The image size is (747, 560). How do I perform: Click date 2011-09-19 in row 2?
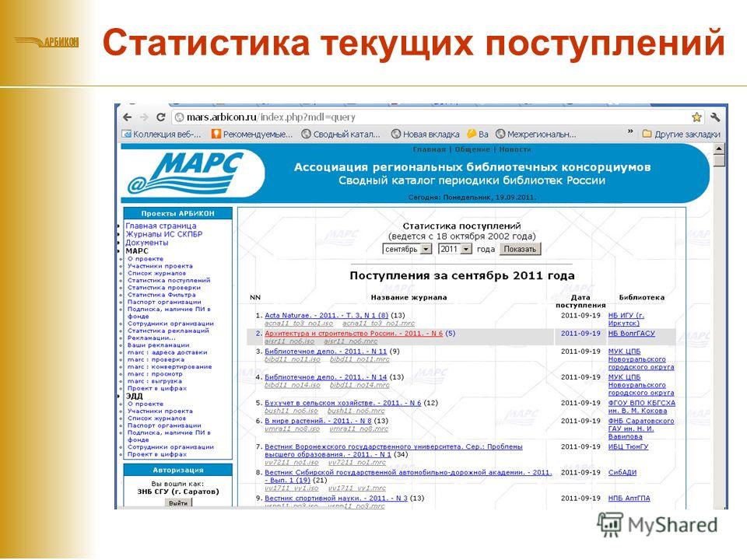tap(580, 334)
